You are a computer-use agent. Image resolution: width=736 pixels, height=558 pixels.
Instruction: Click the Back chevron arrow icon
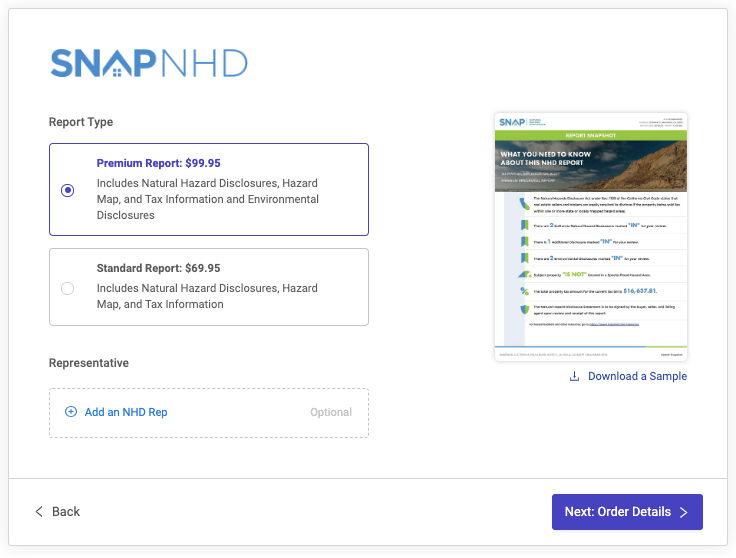coord(39,511)
